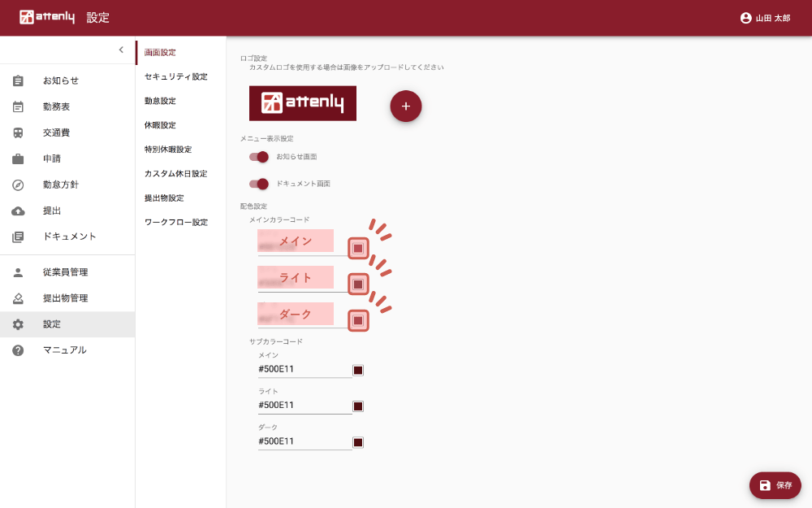Open the 山田 太郎 user account menu

click(x=765, y=18)
